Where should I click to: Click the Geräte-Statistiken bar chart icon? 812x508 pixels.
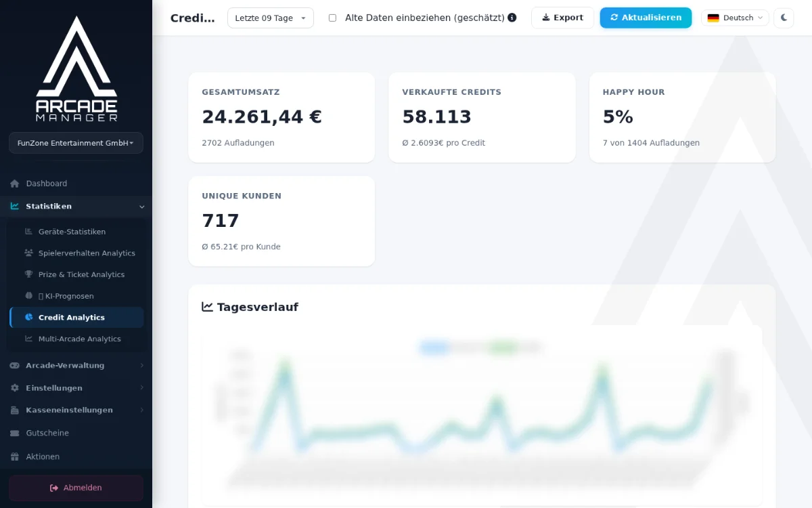click(x=28, y=232)
